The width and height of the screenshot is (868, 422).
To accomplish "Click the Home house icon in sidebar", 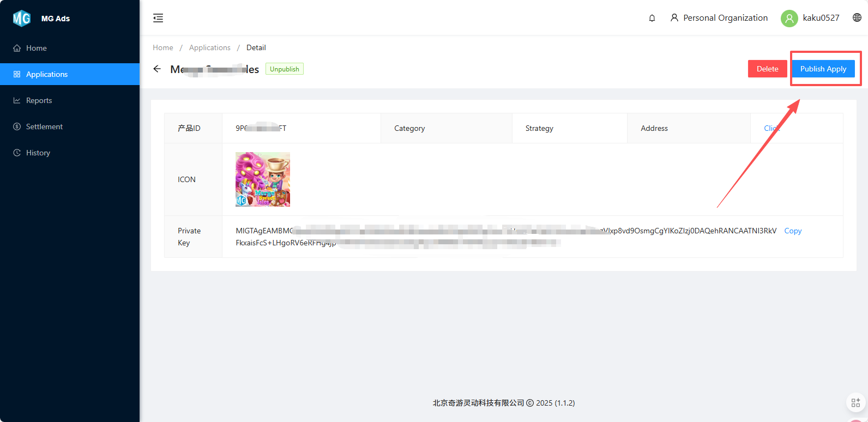I will click(17, 48).
